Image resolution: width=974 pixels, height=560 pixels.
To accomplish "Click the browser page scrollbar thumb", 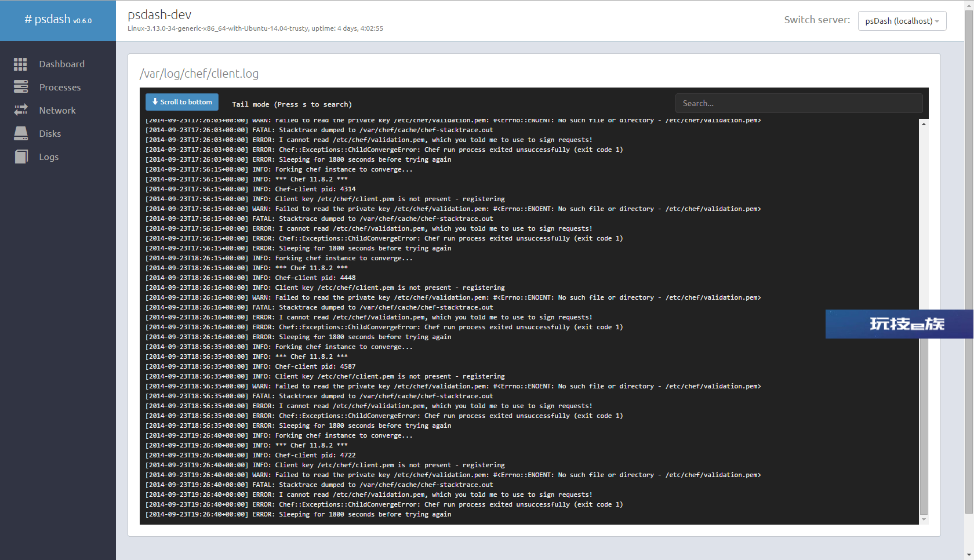I will [x=969, y=262].
